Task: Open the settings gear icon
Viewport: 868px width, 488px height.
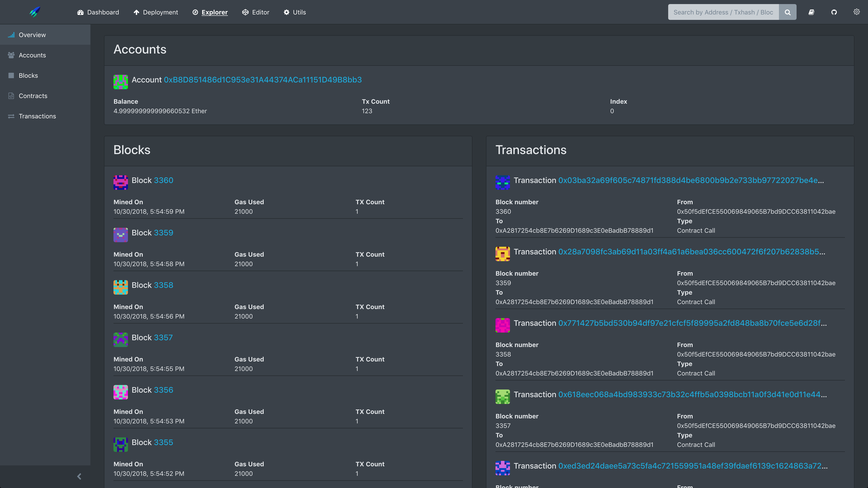Action: pyautogui.click(x=856, y=12)
